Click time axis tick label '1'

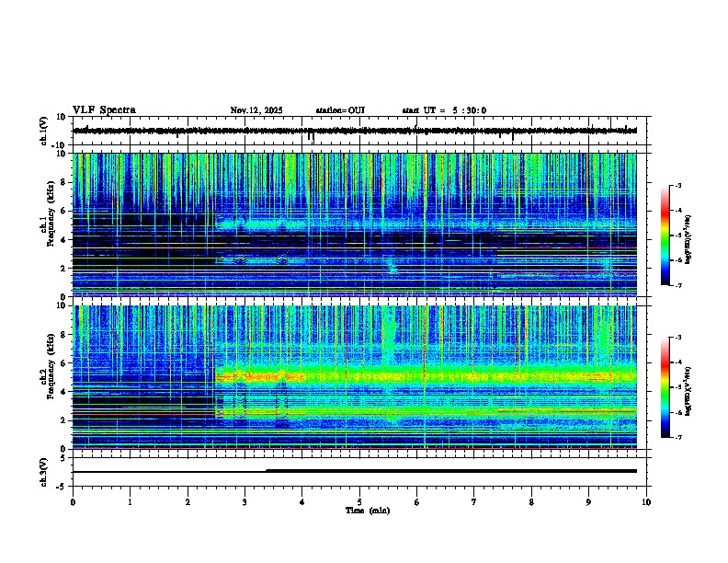(130, 502)
